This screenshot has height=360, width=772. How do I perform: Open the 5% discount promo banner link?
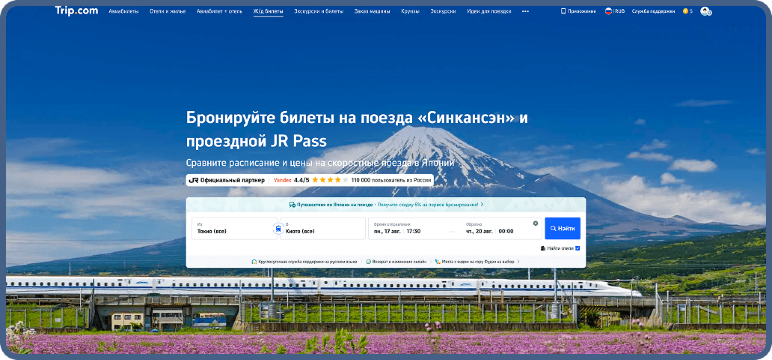tap(386, 204)
